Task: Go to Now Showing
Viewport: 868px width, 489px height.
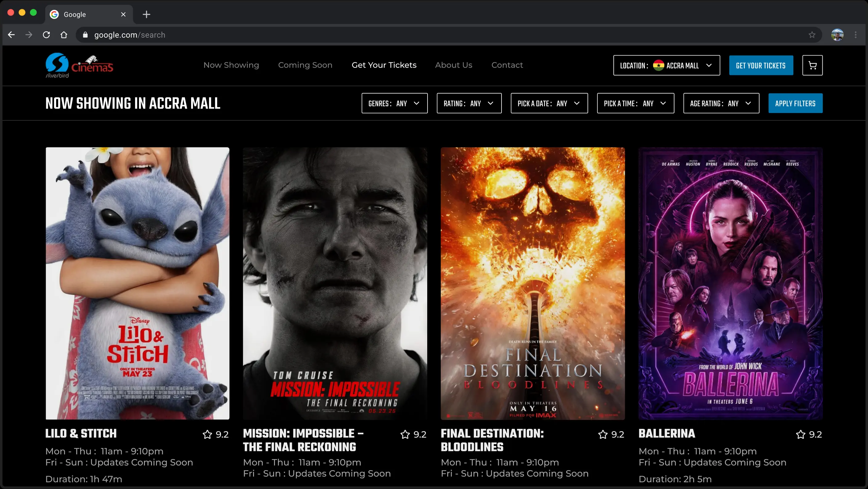Action: 231,65
